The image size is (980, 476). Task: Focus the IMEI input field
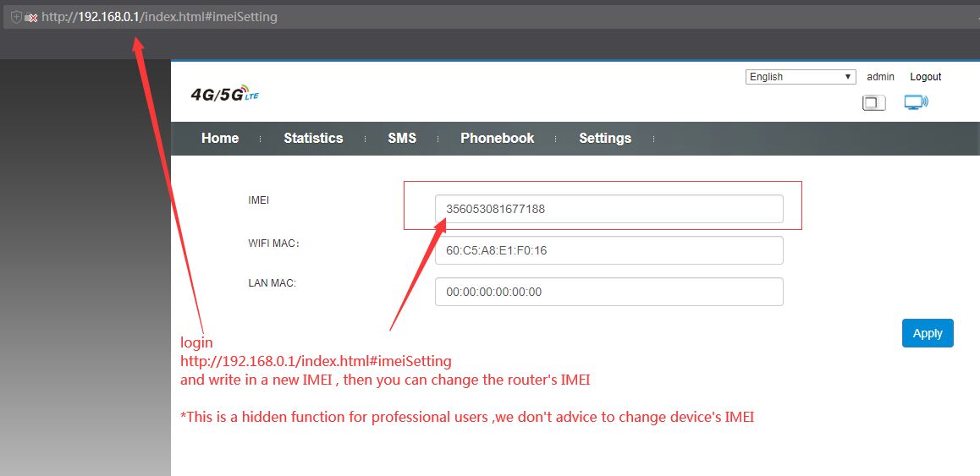click(608, 209)
